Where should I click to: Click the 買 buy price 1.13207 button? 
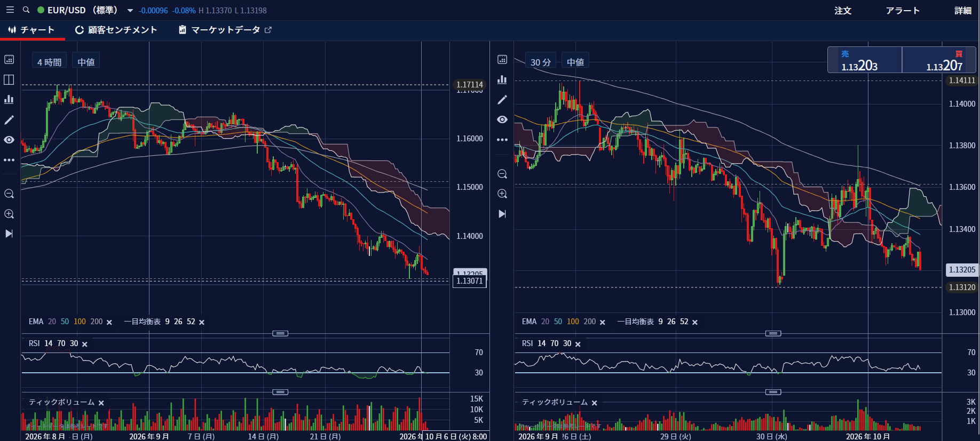939,60
